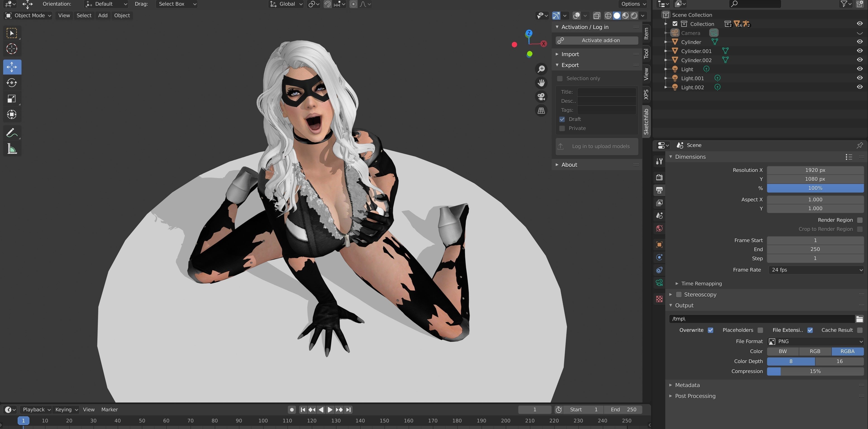
Task: Open the World properties tab icon
Action: [659, 228]
